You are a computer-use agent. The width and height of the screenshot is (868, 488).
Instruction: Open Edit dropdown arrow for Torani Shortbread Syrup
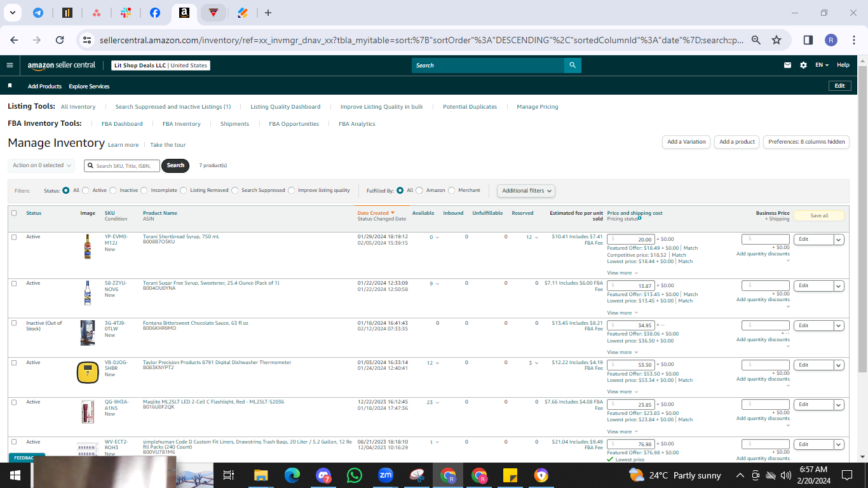click(839, 240)
